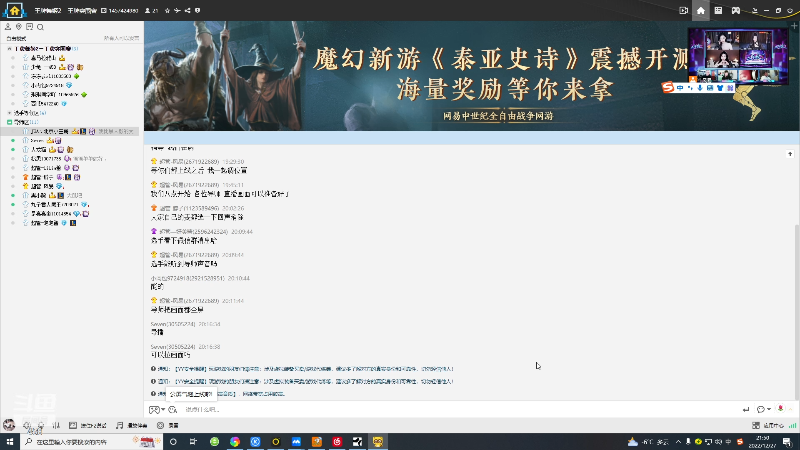Open the template layout icon at top right
The image size is (800, 450).
point(718,10)
